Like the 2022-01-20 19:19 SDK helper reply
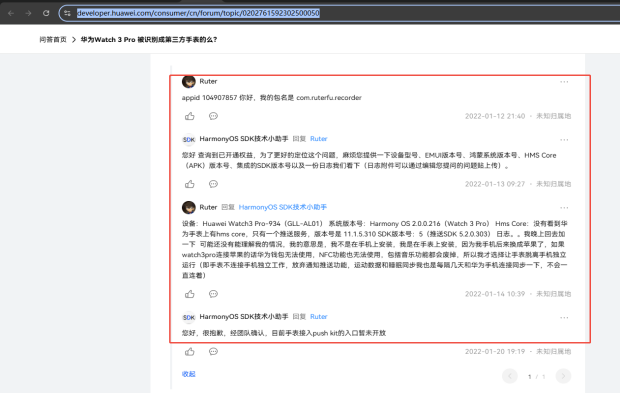 click(x=190, y=352)
